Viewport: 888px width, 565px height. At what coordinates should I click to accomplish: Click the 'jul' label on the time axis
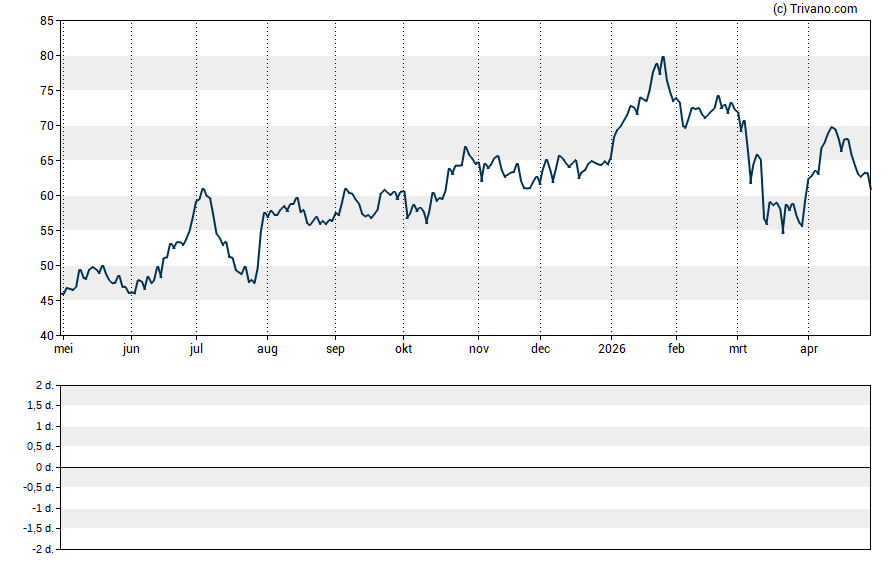[x=196, y=349]
